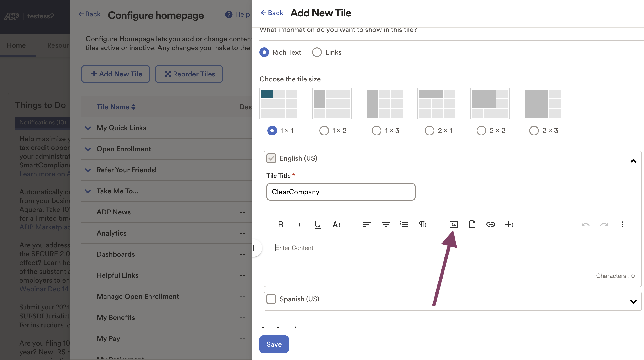Click the 2 × 2 tile size thumbnail
The image size is (644, 360).
click(490, 104)
